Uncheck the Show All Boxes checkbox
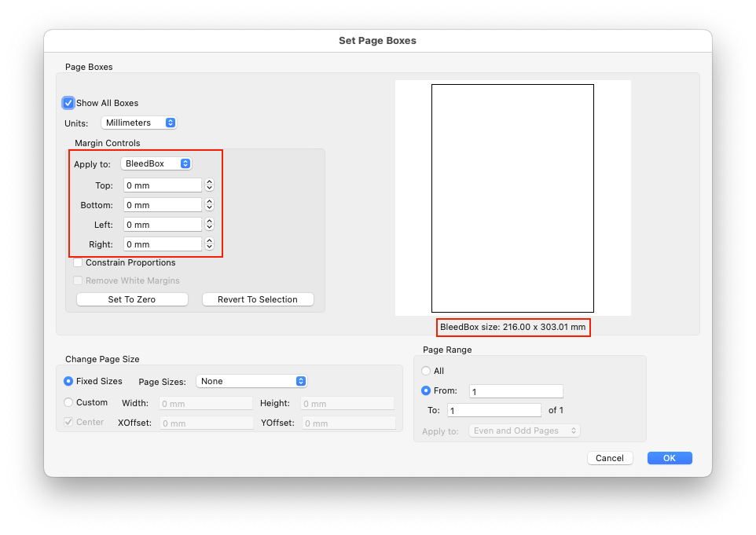The height and width of the screenshot is (535, 756). (68, 103)
